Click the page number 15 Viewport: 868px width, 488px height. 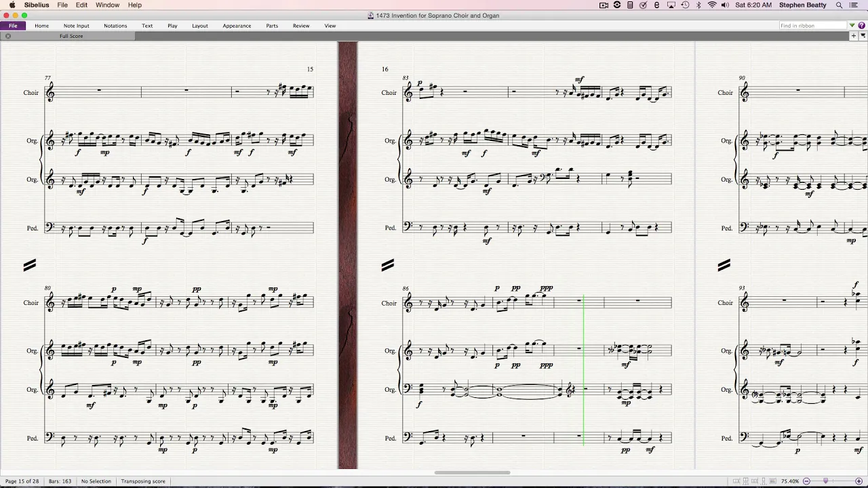pyautogui.click(x=310, y=69)
